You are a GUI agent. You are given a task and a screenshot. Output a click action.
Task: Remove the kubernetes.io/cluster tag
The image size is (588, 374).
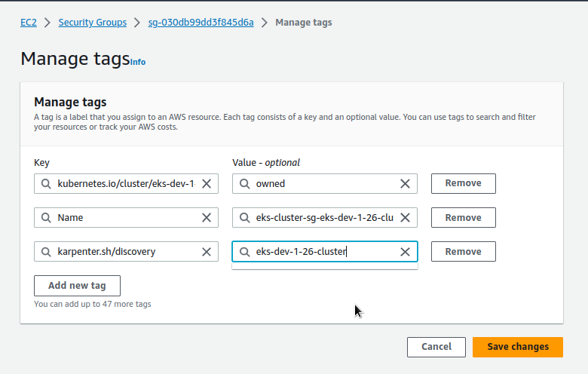(464, 183)
